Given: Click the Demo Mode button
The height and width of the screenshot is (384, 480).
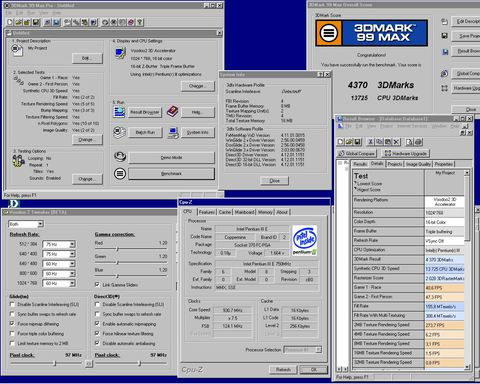Looking at the screenshot, I should click(171, 158).
